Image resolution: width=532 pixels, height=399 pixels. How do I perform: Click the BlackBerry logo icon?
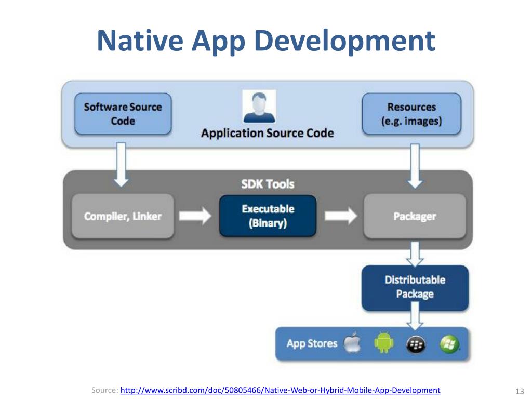(416, 345)
